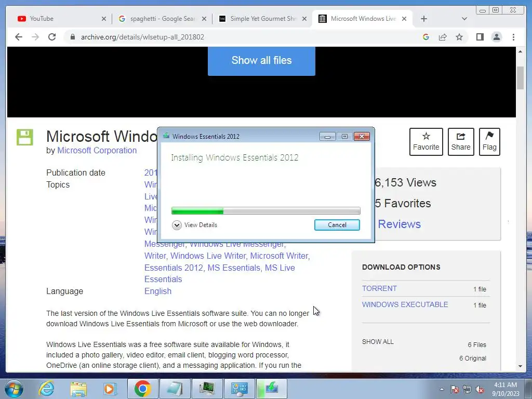Click the Google icon in address bar
This screenshot has height=399, width=532.
426,37
